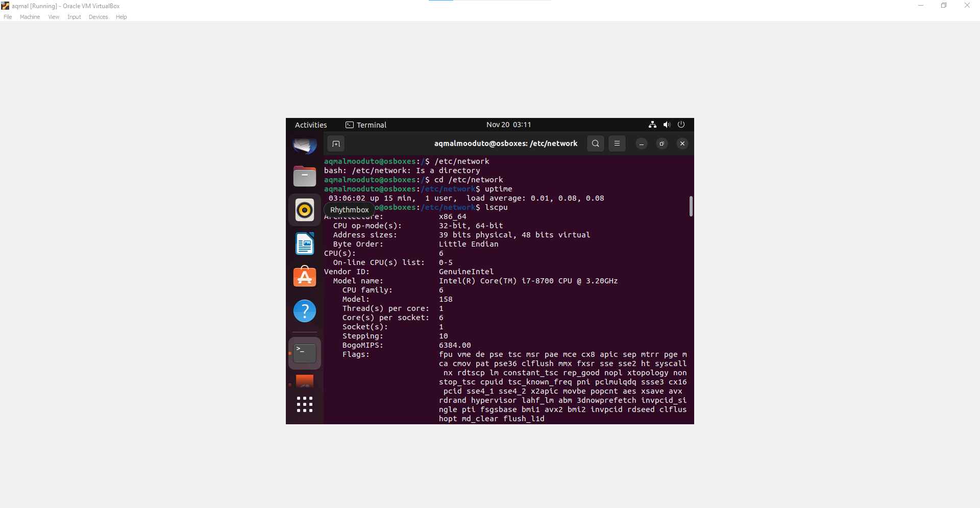
Task: Click the '6384.00' value
Action: 455,345
